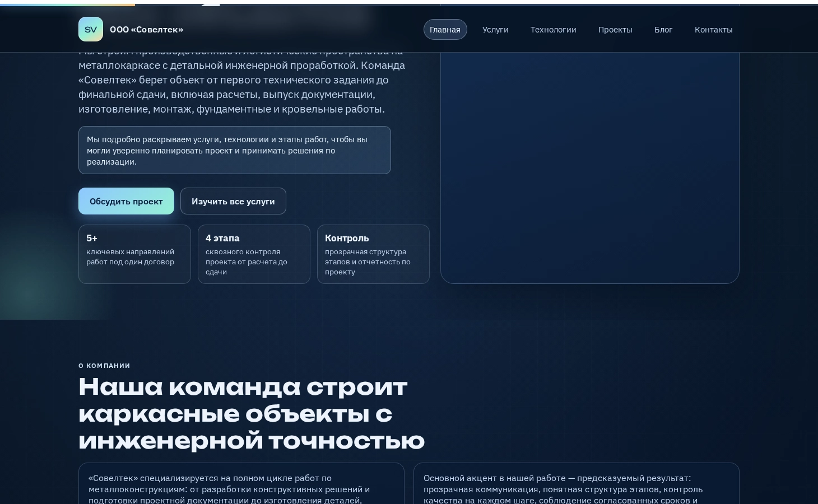The width and height of the screenshot is (818, 504).
Task: Open the Услуги navigation item
Action: pos(495,29)
